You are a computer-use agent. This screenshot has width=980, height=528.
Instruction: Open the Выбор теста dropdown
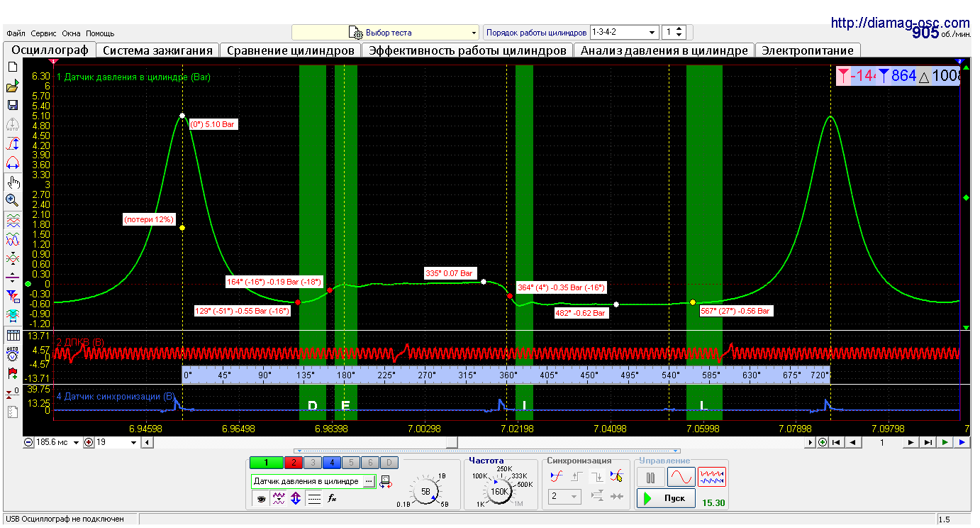[386, 33]
